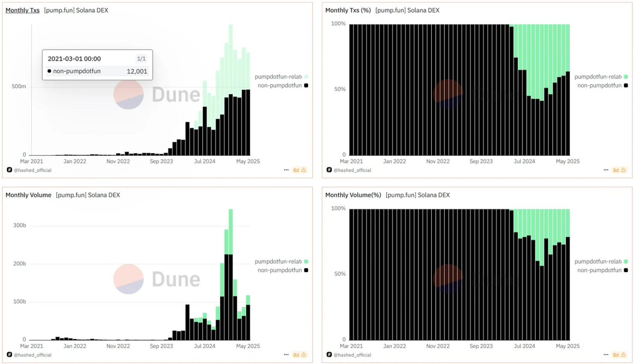Click the Sep 2023 axis label on Monthly Volume chart
The width and height of the screenshot is (634, 364).
[x=162, y=346]
